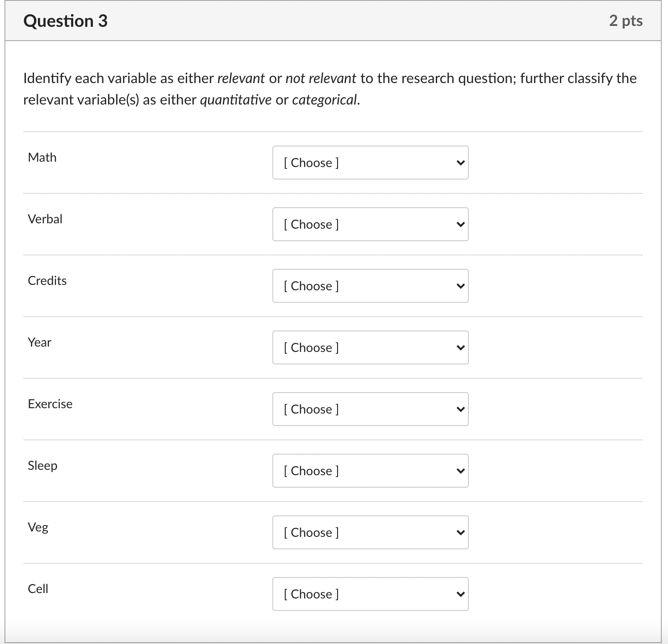Open the Exercise dropdown
Viewport: 668px width, 644px height.
pos(370,409)
